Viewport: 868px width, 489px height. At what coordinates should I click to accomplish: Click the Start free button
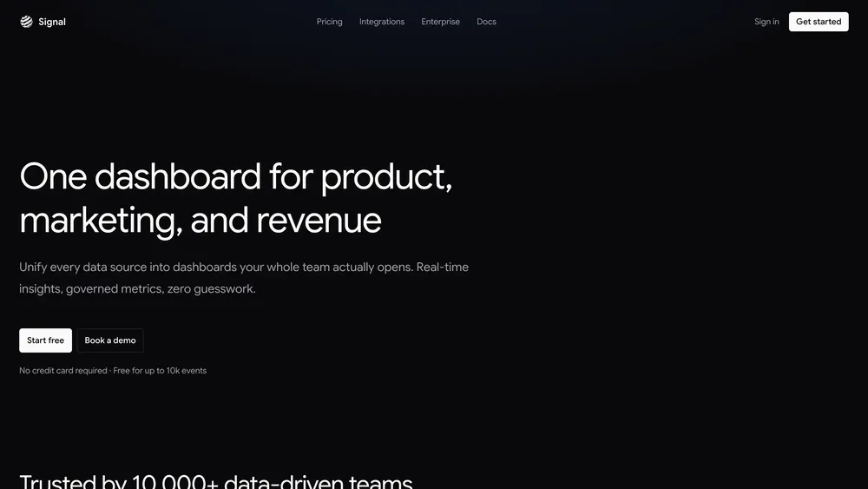[45, 340]
